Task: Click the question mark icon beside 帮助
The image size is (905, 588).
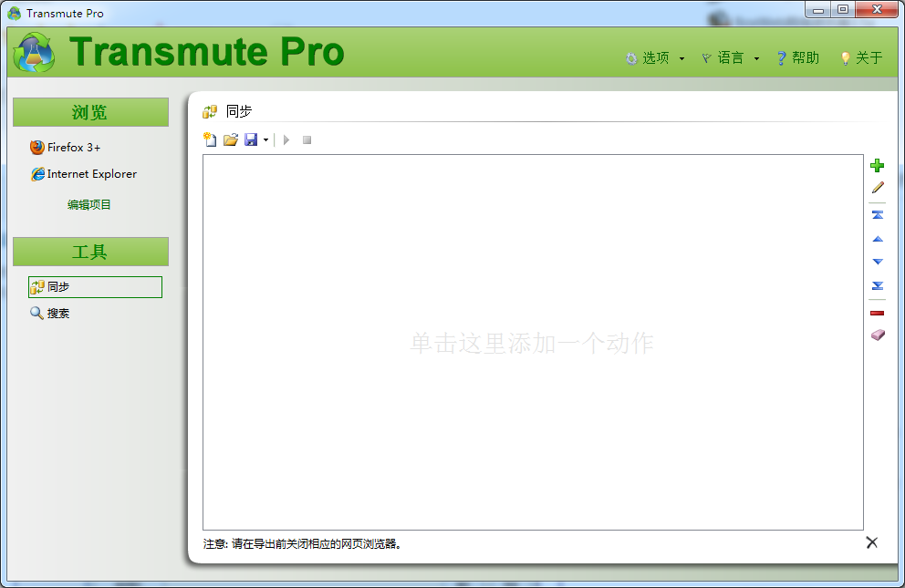Action: tap(781, 57)
